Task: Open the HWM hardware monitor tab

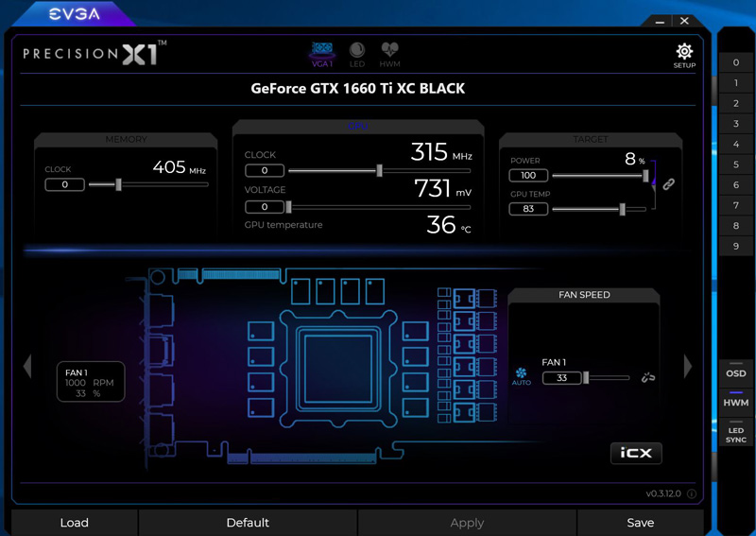Action: (389, 55)
